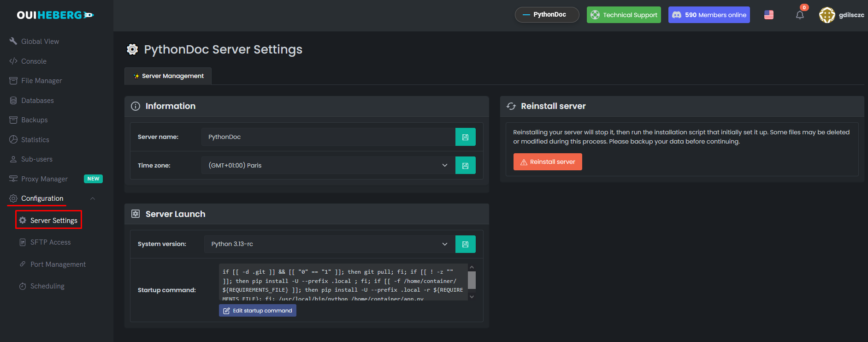
Task: Select the Server Management tab
Action: pyautogui.click(x=168, y=76)
